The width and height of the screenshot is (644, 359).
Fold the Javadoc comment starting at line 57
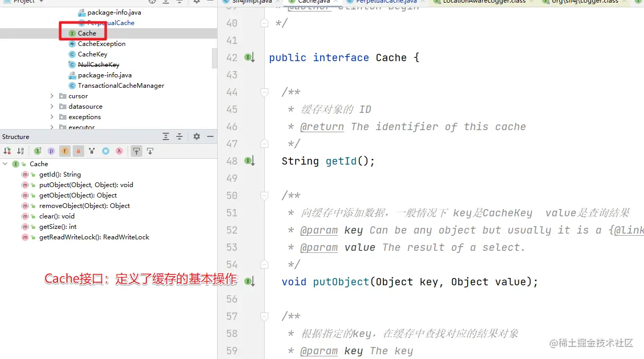[x=265, y=316]
